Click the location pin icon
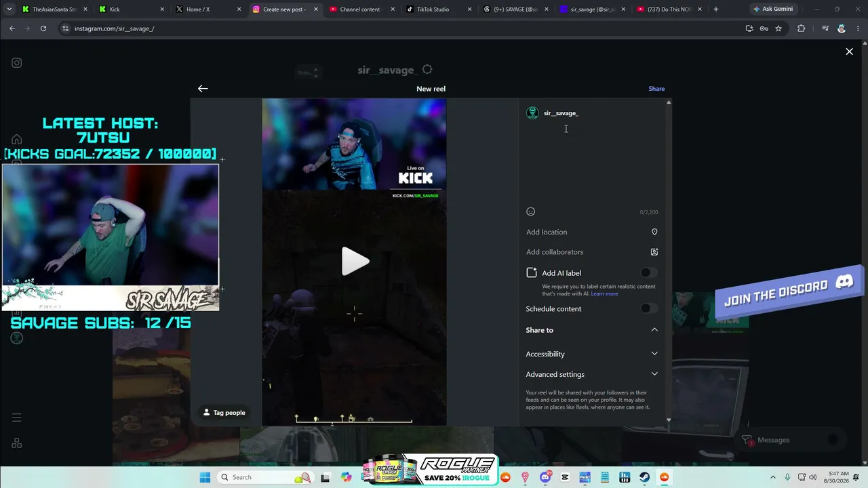Screen dimensions: 868x488 (654, 232)
